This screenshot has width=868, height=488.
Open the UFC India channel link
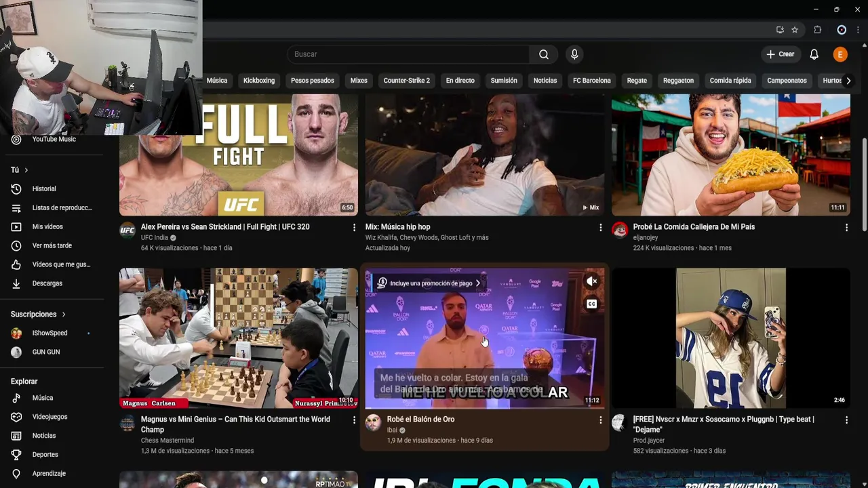[x=155, y=238]
